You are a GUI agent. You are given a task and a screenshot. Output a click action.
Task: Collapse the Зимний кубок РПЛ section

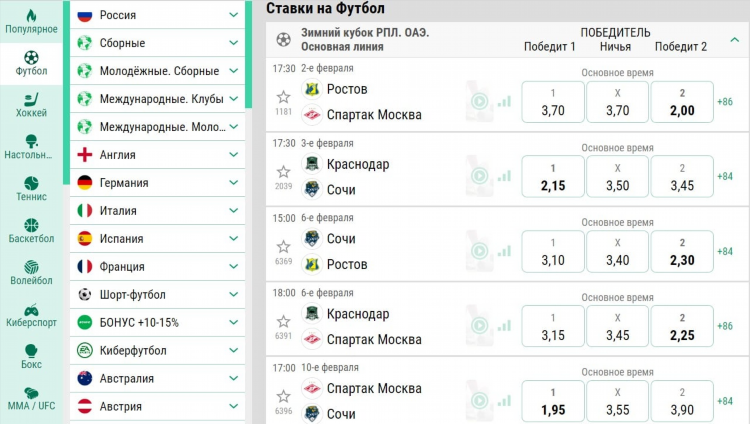735,40
